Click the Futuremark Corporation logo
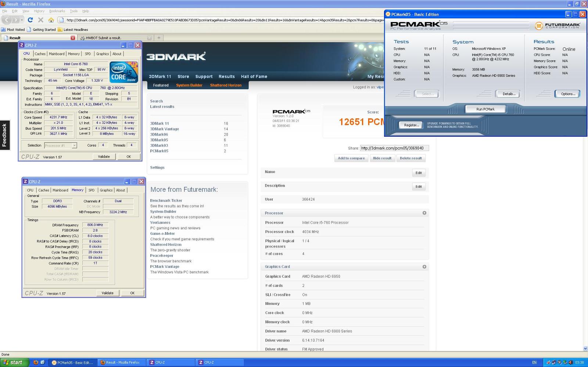Screen dimensions: 588x367 click(x=557, y=26)
